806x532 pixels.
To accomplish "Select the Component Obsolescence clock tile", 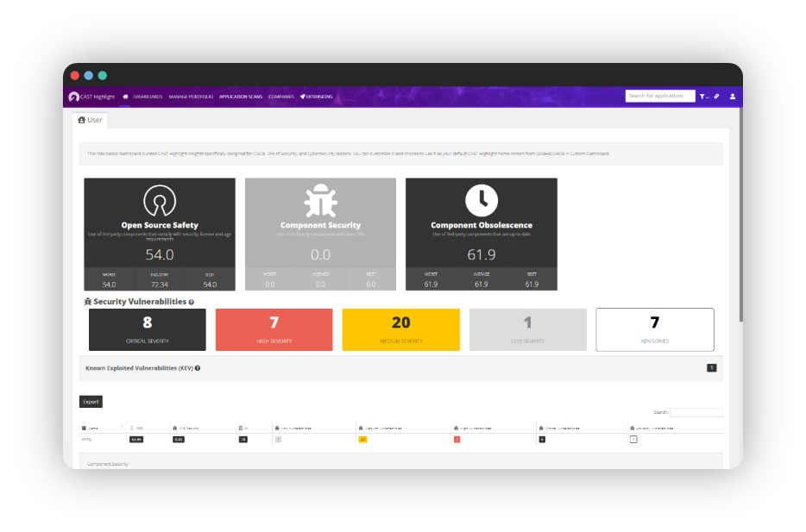I will tap(481, 233).
